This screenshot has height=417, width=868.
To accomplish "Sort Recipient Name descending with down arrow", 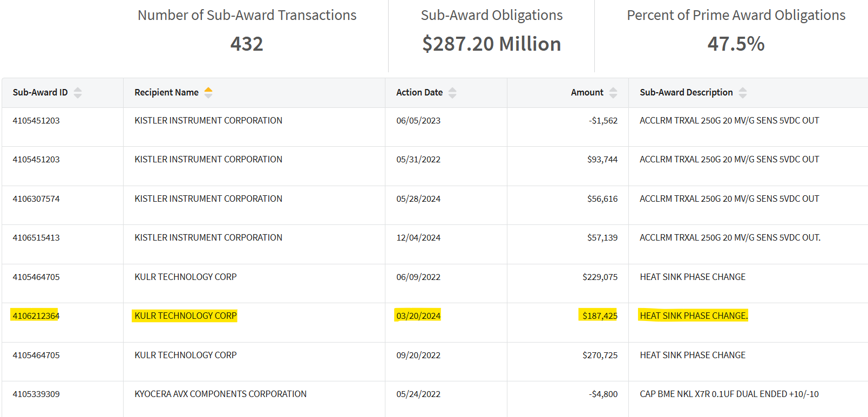I will click(x=208, y=96).
